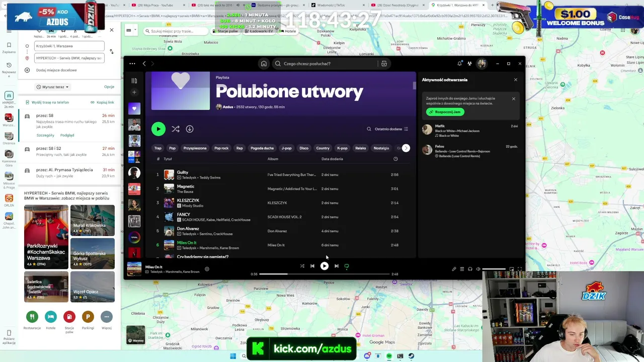Open Szczegóły for the S8 route
The width and height of the screenshot is (644, 362).
coord(45,135)
